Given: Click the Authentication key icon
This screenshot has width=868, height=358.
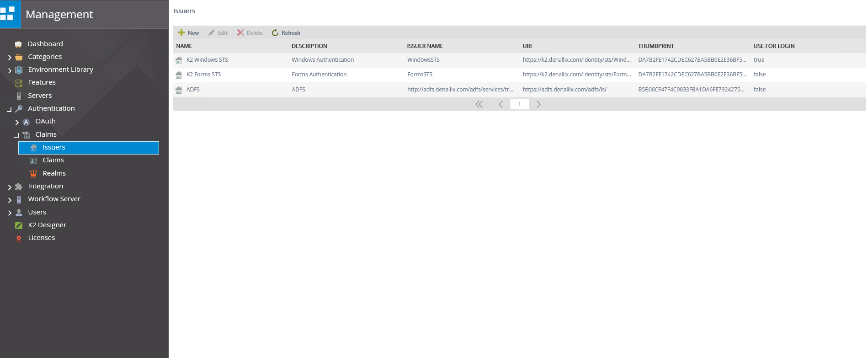Looking at the screenshot, I should [x=19, y=109].
